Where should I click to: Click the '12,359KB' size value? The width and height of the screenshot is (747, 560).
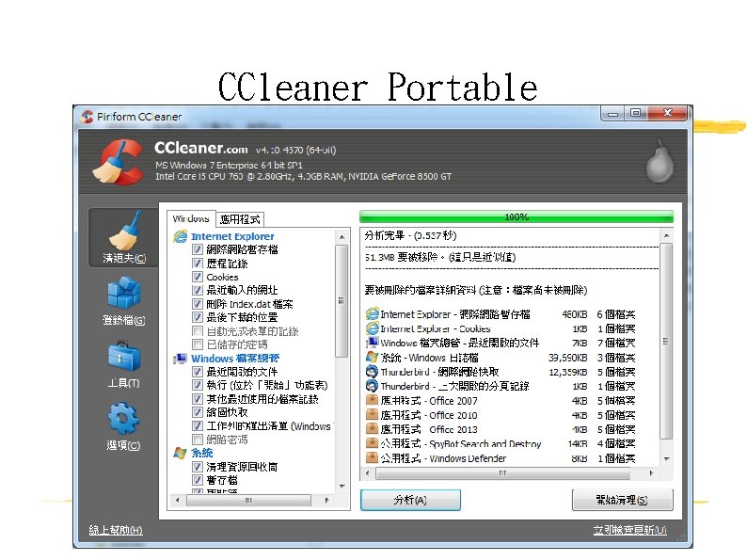pos(567,372)
